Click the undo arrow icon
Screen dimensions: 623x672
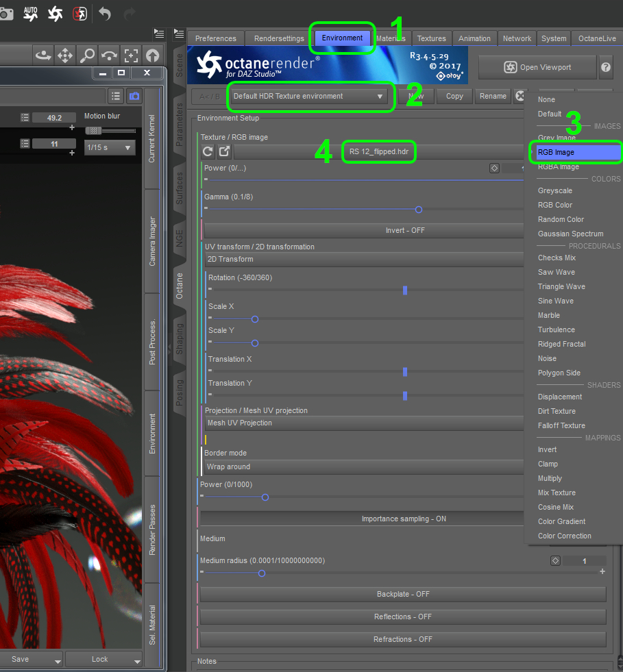pos(104,12)
